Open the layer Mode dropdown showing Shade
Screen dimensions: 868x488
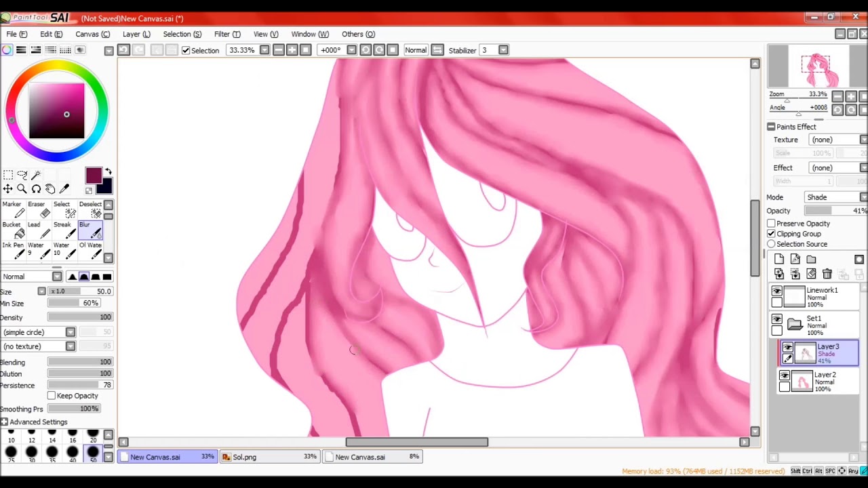point(835,197)
